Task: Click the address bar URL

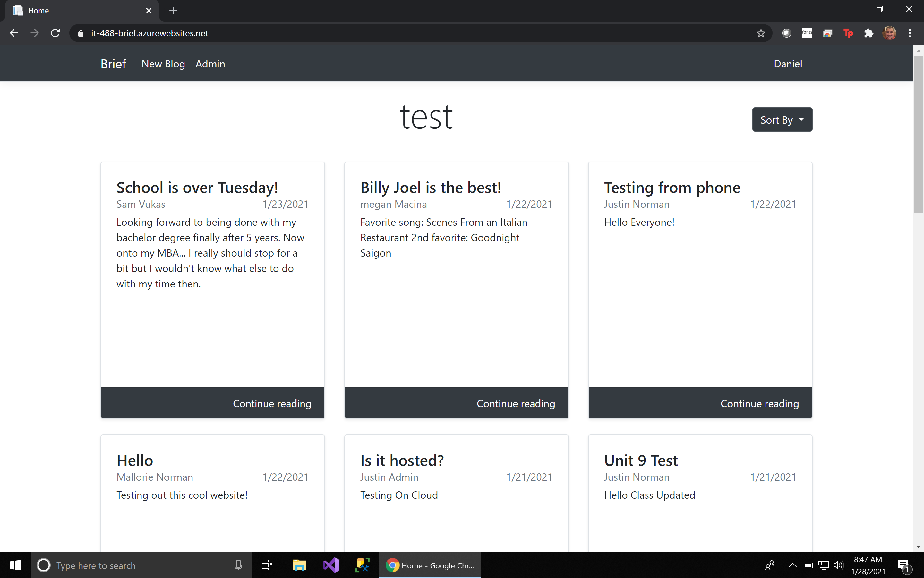Action: [x=150, y=33]
